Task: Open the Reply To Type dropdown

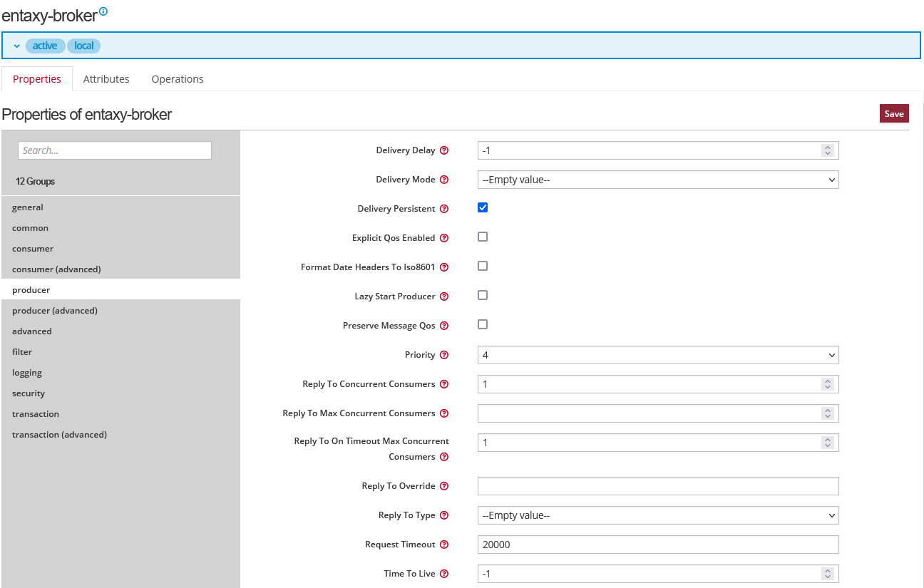Action: point(657,515)
